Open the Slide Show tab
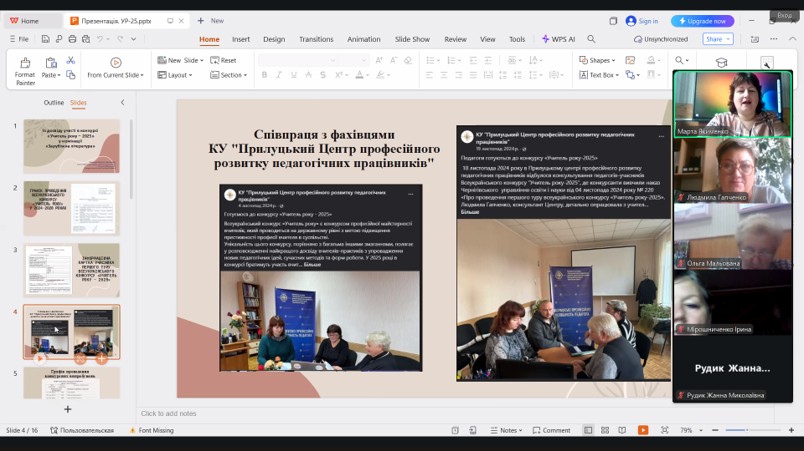 pyautogui.click(x=412, y=39)
